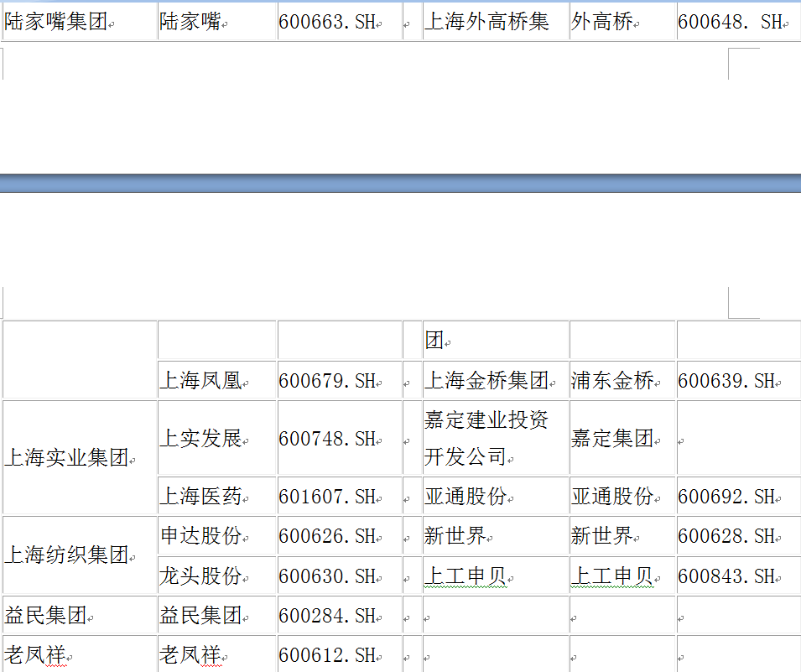The width and height of the screenshot is (801, 672).
Task: Select the 上实发展 cell
Action: pos(217,438)
